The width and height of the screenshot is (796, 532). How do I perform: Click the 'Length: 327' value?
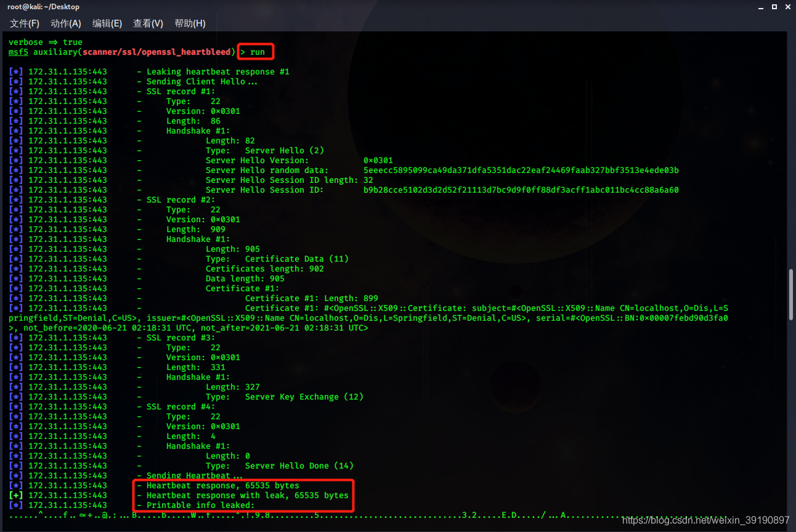(233, 387)
